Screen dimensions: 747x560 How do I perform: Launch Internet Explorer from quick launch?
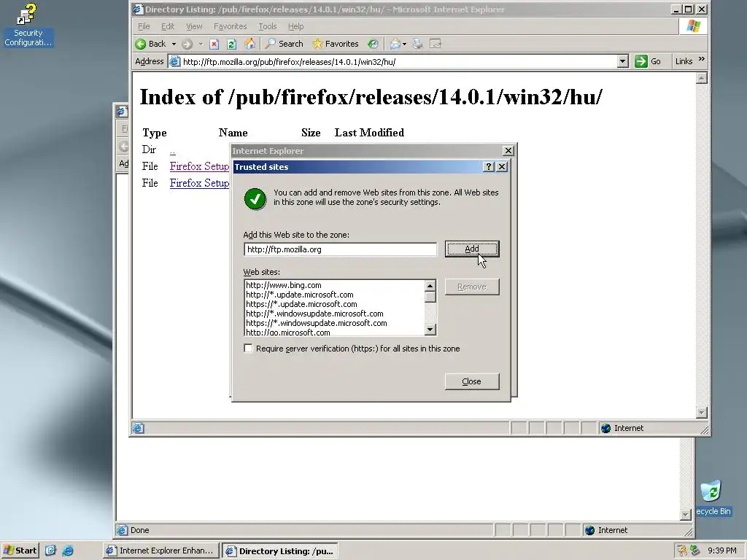click(x=68, y=551)
